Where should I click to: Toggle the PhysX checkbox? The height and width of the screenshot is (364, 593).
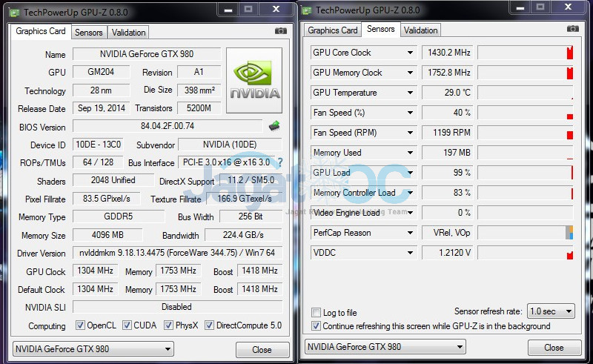tap(169, 325)
